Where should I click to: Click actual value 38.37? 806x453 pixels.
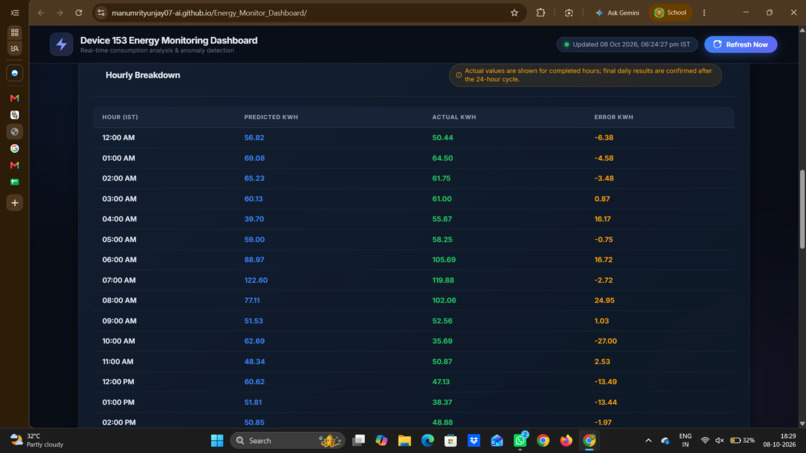point(442,402)
